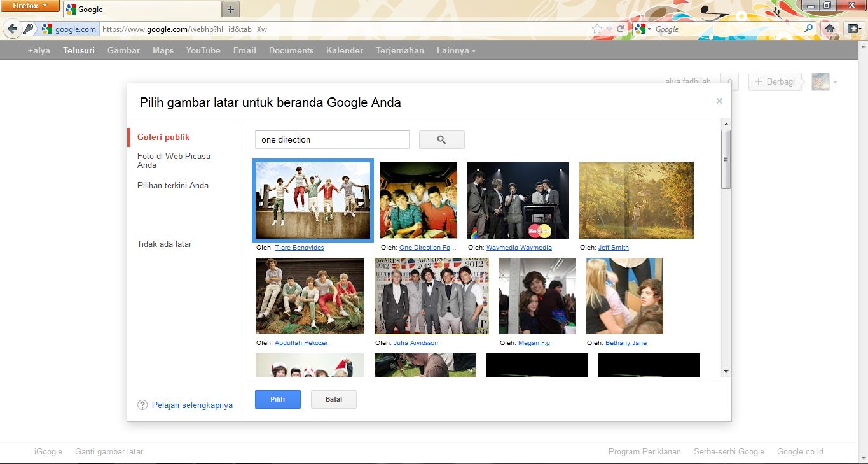Screen dimensions: 868x464
Task: Open Kalender in the Google bar
Action: pyautogui.click(x=345, y=50)
